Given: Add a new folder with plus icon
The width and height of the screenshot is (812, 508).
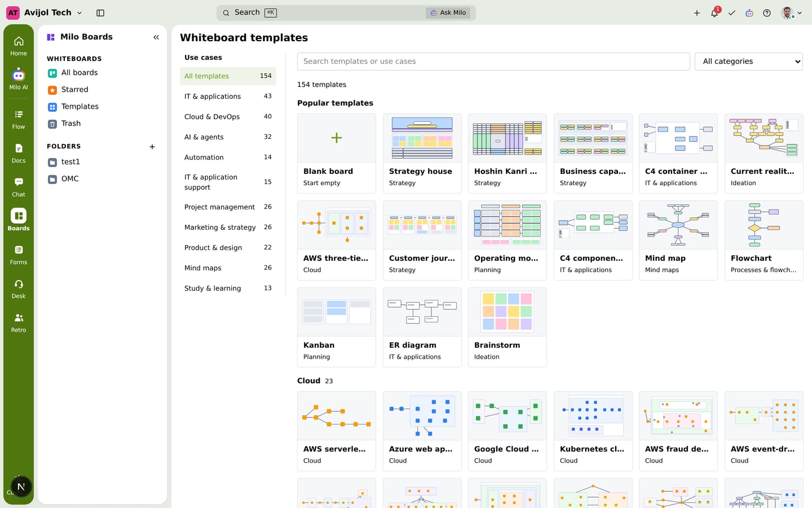Looking at the screenshot, I should tap(152, 147).
